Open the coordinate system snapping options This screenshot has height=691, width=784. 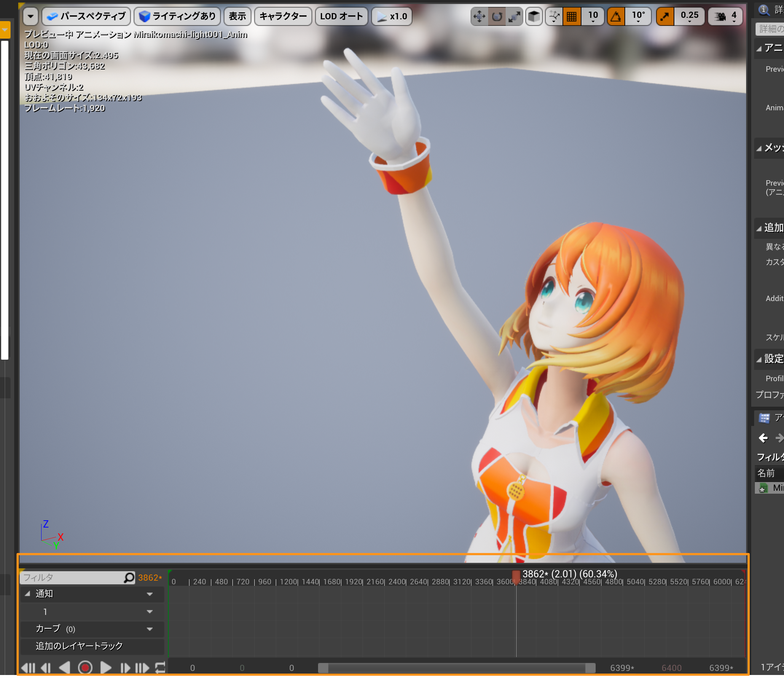(553, 16)
